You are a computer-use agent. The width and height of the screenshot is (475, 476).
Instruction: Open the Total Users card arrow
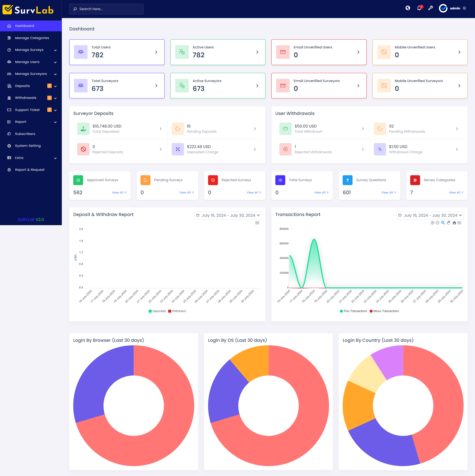click(x=156, y=52)
